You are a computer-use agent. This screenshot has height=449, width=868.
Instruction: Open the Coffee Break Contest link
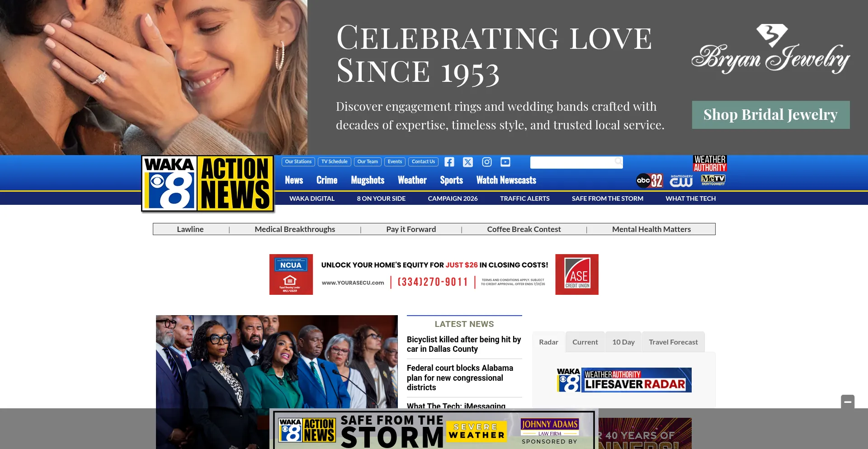click(x=524, y=229)
